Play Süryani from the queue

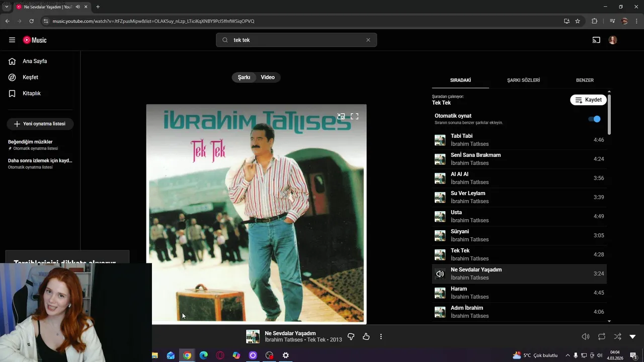[519, 235]
